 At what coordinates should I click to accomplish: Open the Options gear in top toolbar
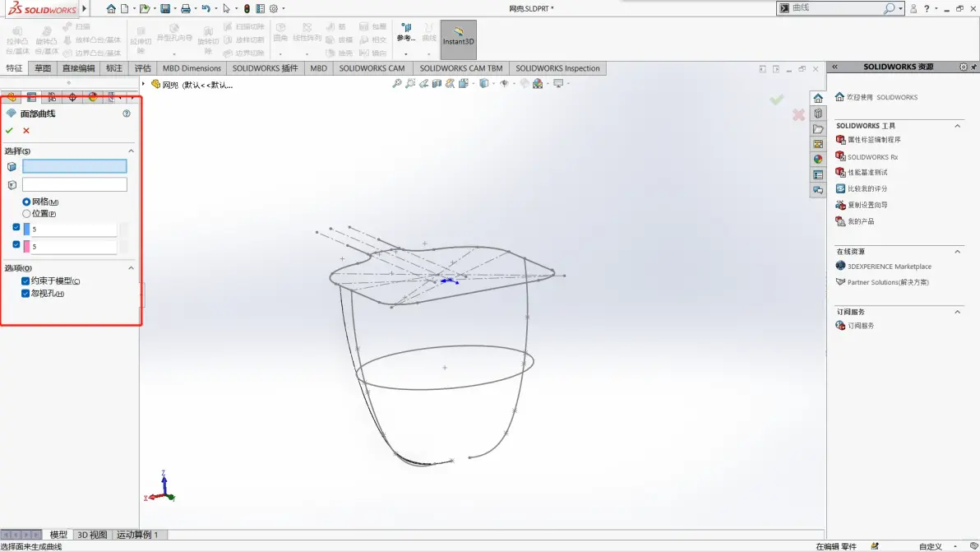(274, 9)
